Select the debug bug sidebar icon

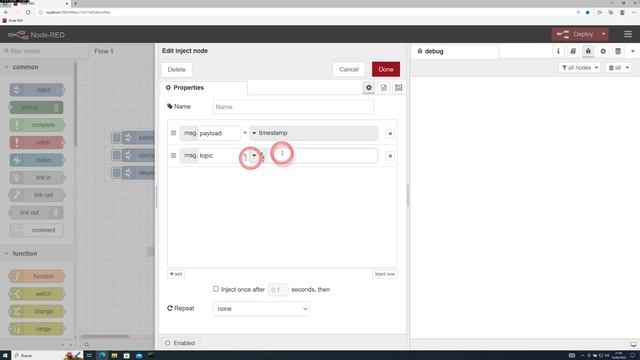point(588,51)
